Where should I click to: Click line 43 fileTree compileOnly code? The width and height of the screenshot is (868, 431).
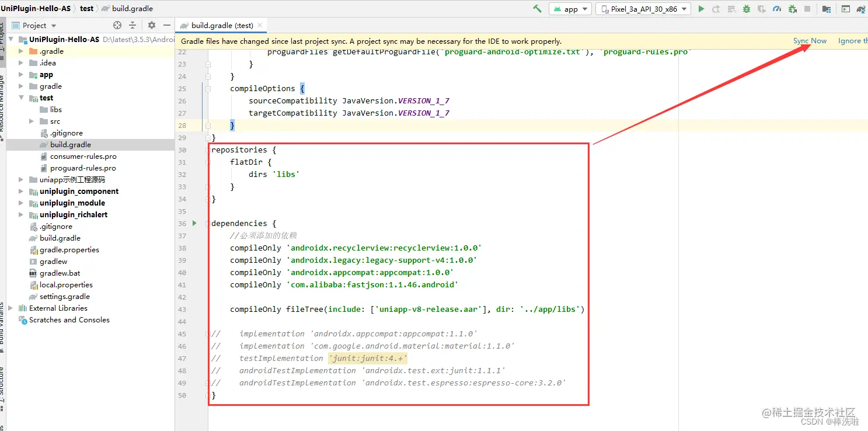point(407,310)
